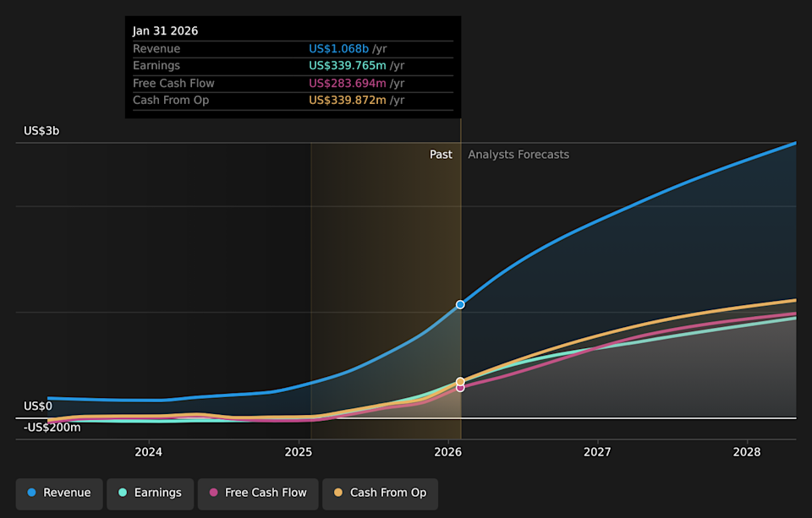Select the 2028 label on the x-axis
The width and height of the screenshot is (812, 518).
(x=747, y=452)
